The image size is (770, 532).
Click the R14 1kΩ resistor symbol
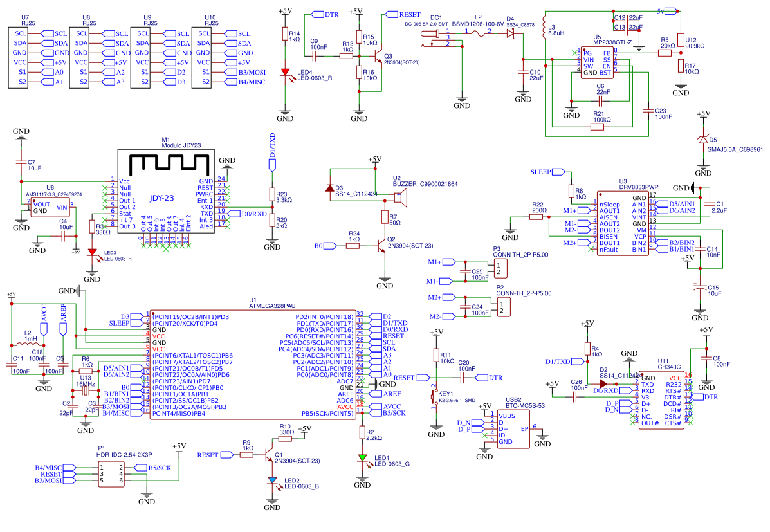[x=286, y=33]
